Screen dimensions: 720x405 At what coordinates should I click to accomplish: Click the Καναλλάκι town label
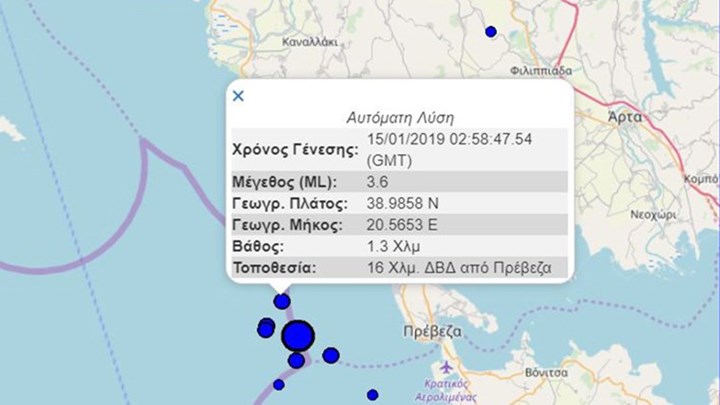pos(310,42)
